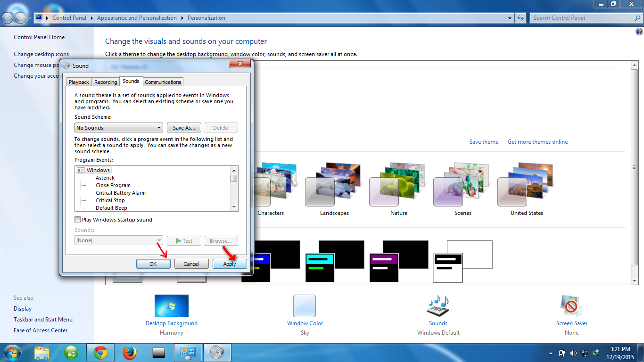Select the high contrast theme with purple title bar

pos(398,261)
